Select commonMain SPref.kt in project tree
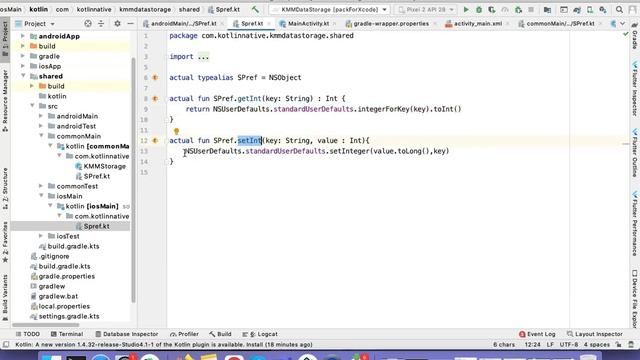The image size is (640, 360). point(97,176)
